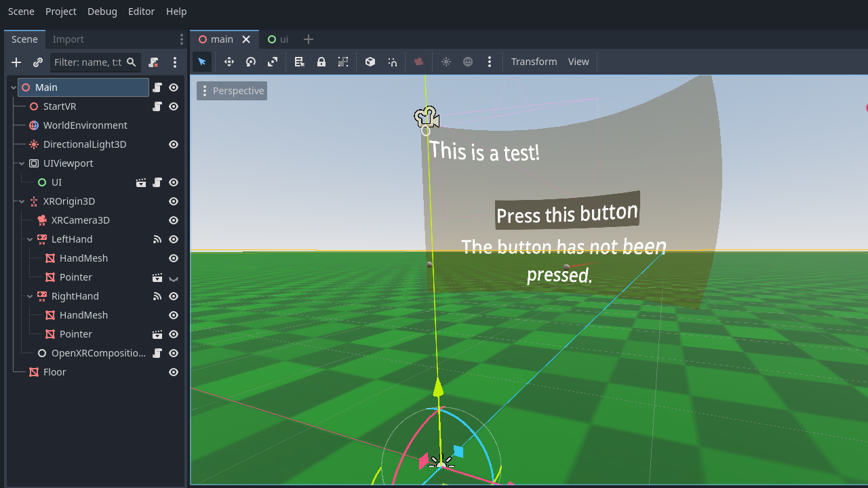Collapse the UIViewport node

tap(22, 163)
